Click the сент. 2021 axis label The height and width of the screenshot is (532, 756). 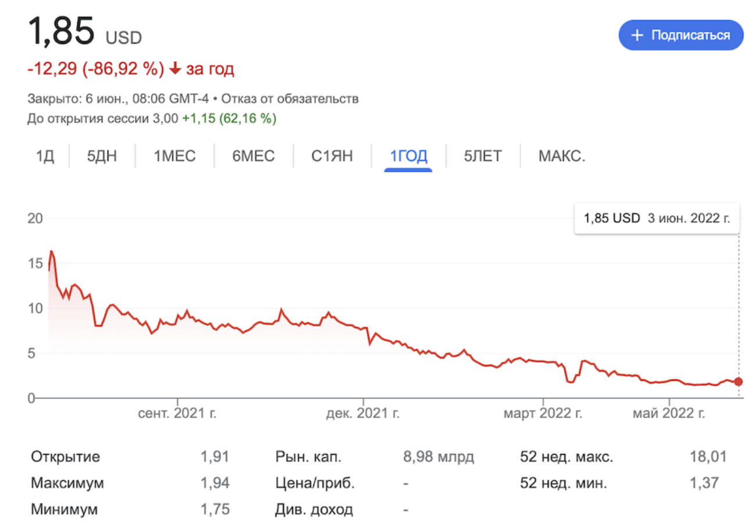(x=177, y=413)
